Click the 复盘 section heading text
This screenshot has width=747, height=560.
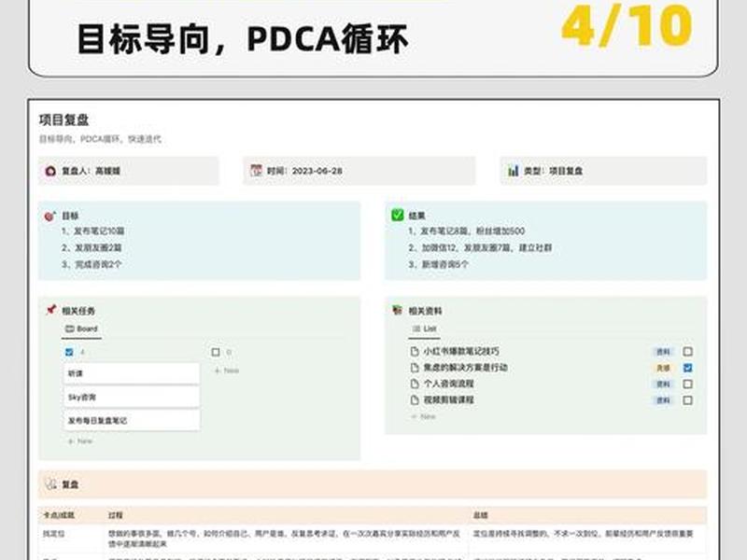pos(70,484)
